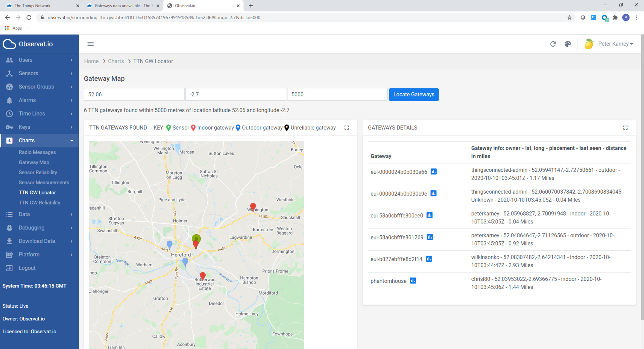The height and width of the screenshot is (349, 644).
Task: Go back in browser history
Action: point(7,18)
